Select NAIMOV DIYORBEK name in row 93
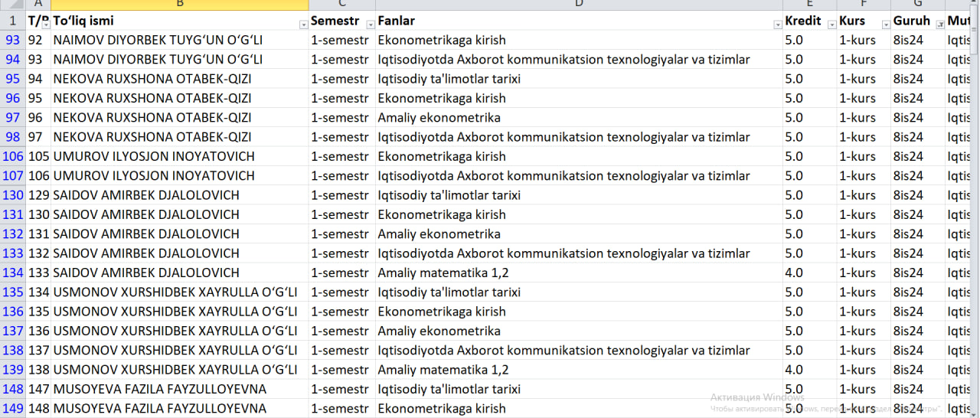Screen dimensions: 980x418 pyautogui.click(x=180, y=40)
